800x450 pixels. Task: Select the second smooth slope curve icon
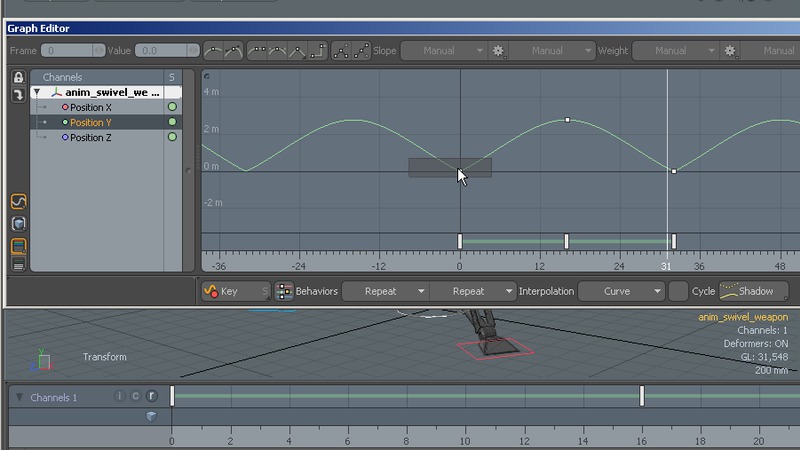(233, 51)
